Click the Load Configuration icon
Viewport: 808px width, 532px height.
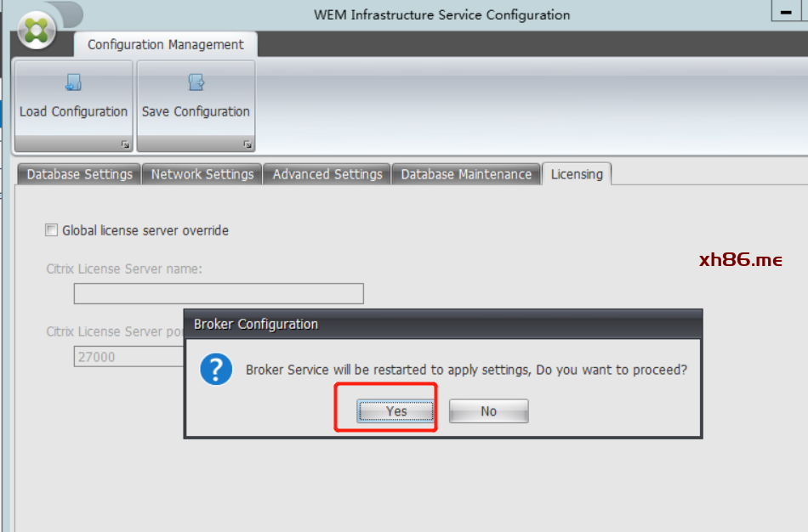pos(74,82)
